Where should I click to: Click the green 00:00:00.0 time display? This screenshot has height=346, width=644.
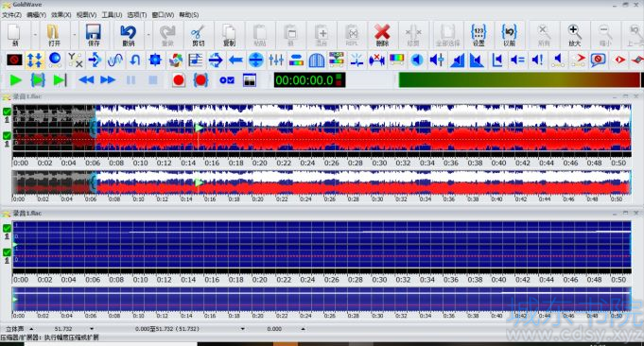[x=309, y=80]
